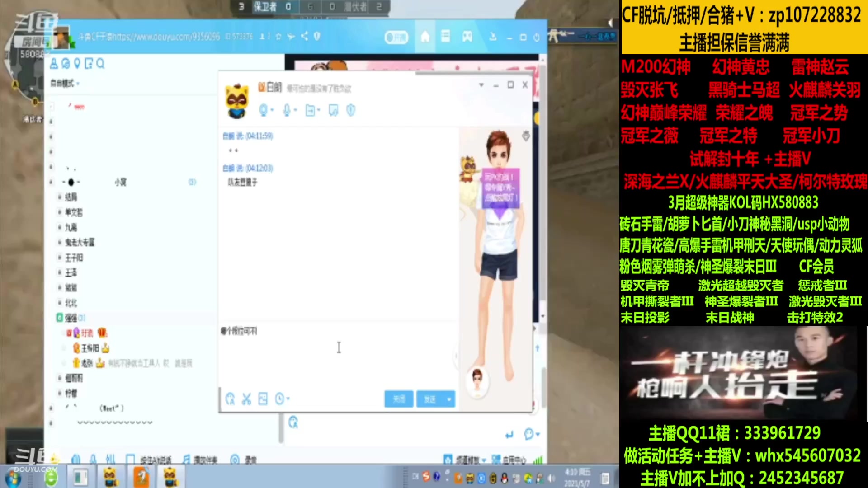
Task: Click the taskbar clock showing 2021/5/7
Action: click(x=578, y=477)
